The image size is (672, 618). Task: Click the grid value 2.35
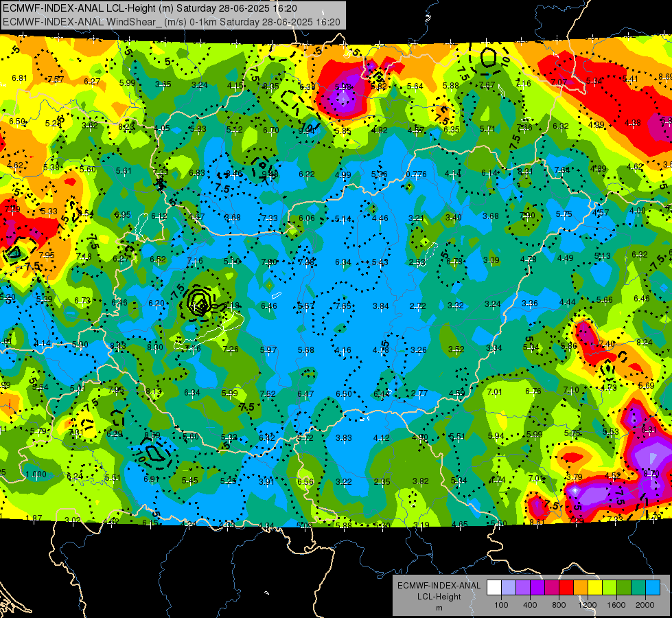[382, 481]
